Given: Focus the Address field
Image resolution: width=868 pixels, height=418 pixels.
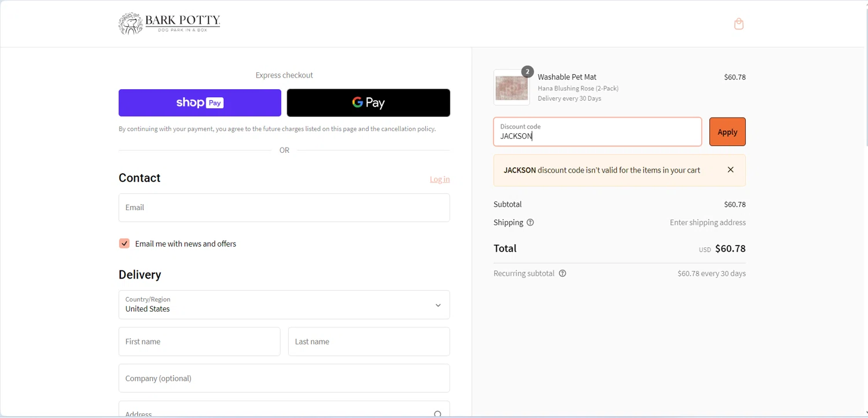Looking at the screenshot, I should point(284,410).
